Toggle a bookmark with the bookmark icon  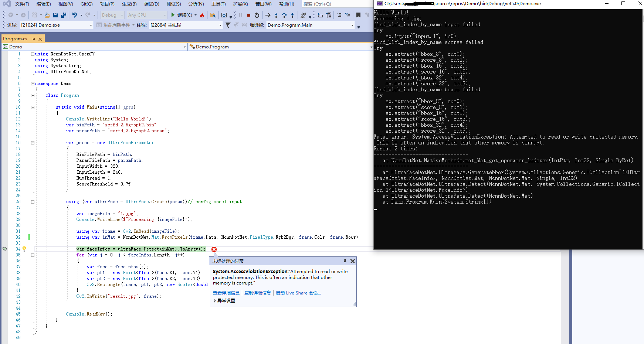tap(357, 15)
